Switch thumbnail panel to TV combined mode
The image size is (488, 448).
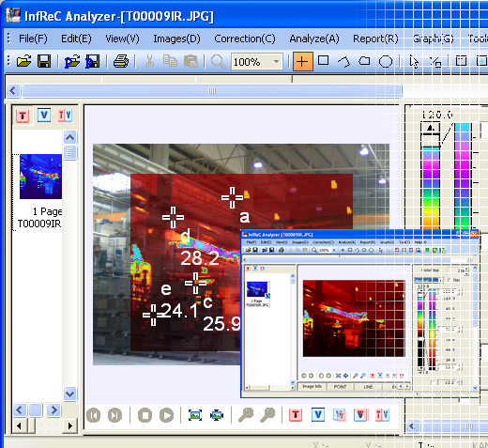[x=65, y=116]
